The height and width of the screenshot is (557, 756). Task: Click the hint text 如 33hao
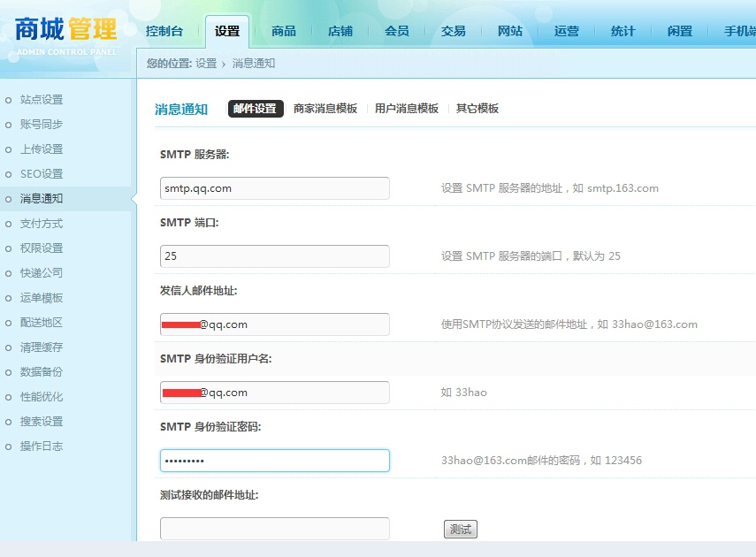tap(464, 393)
